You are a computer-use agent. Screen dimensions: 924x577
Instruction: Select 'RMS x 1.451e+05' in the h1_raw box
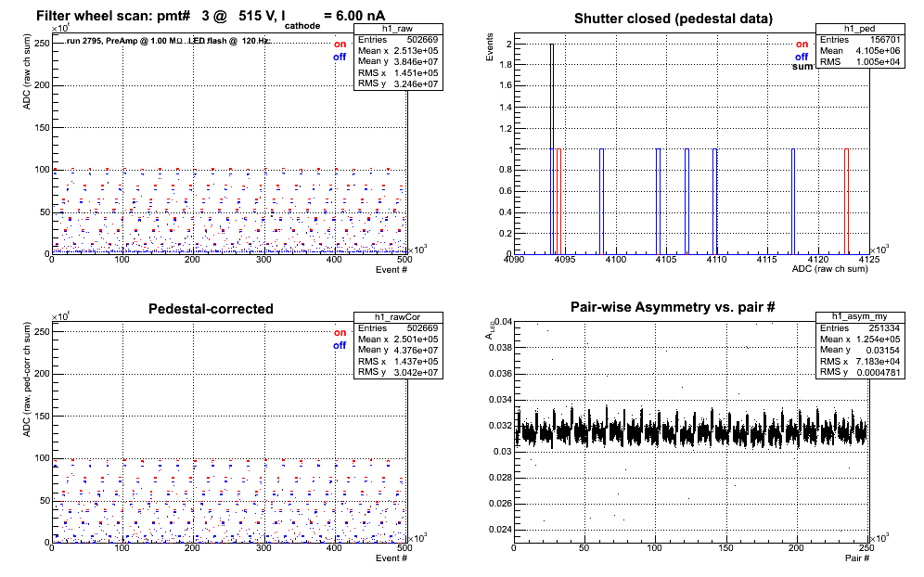click(x=398, y=72)
